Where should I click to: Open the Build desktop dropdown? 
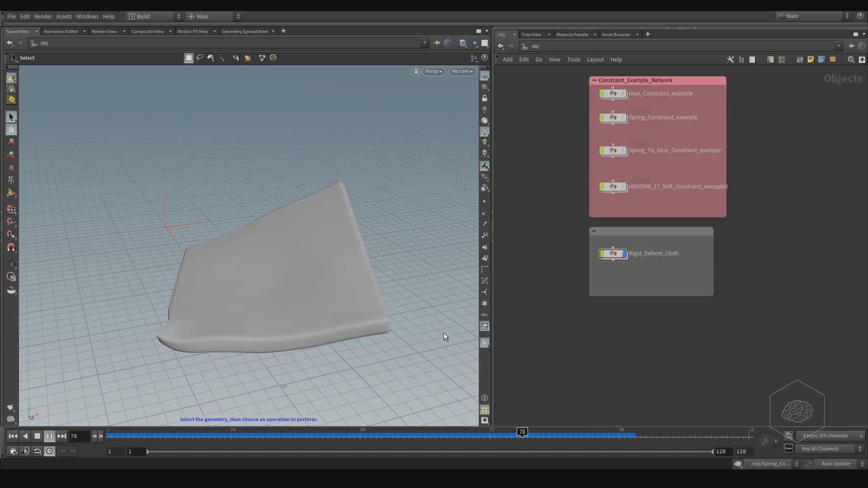tap(149, 16)
